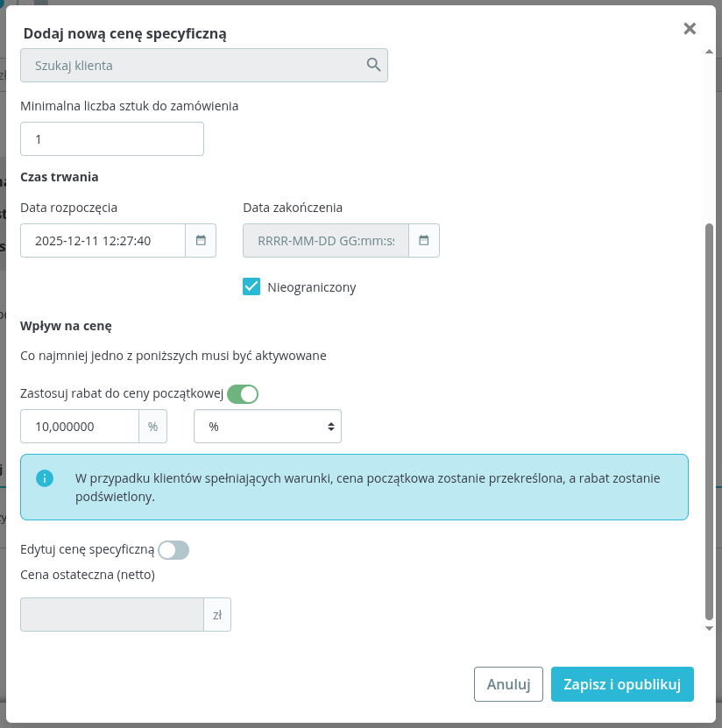
Task: Click the Data zakończenia date field
Action: click(x=325, y=240)
